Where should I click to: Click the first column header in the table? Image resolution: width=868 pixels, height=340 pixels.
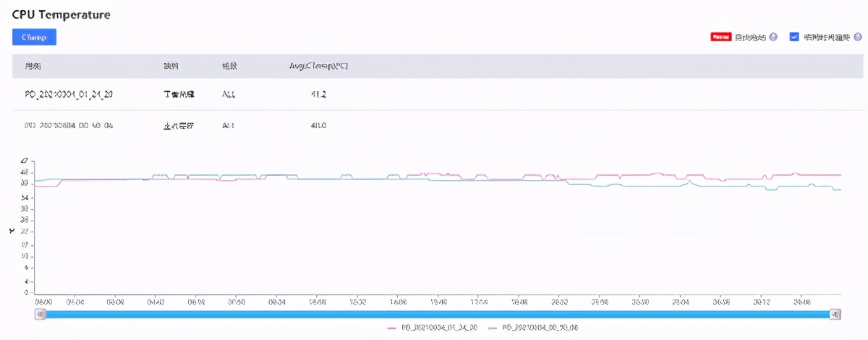pyautogui.click(x=33, y=66)
